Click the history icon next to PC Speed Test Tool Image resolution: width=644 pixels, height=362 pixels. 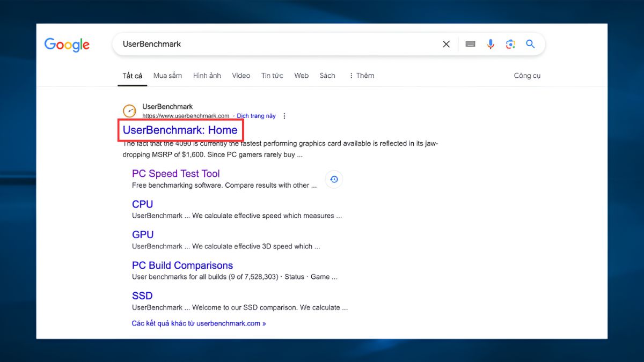pyautogui.click(x=334, y=179)
